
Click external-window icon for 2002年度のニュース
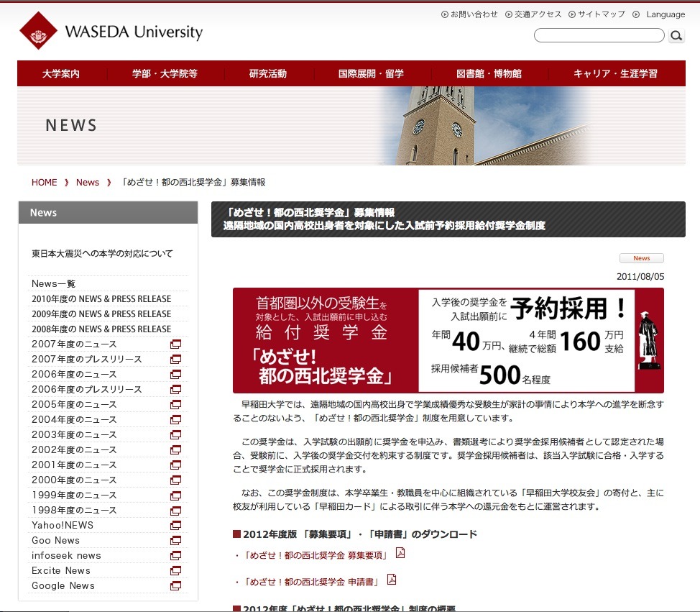(176, 450)
